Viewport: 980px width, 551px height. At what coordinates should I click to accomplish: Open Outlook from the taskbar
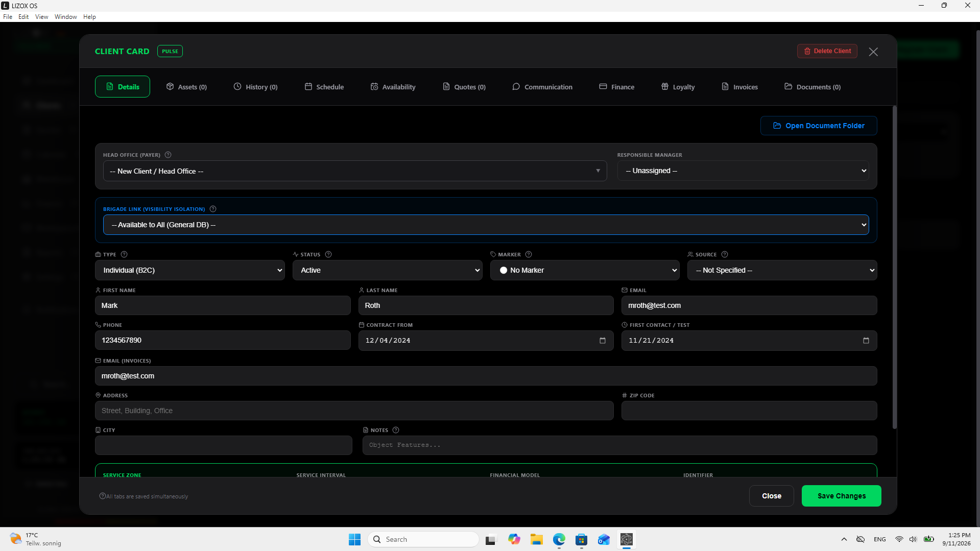tap(604, 539)
